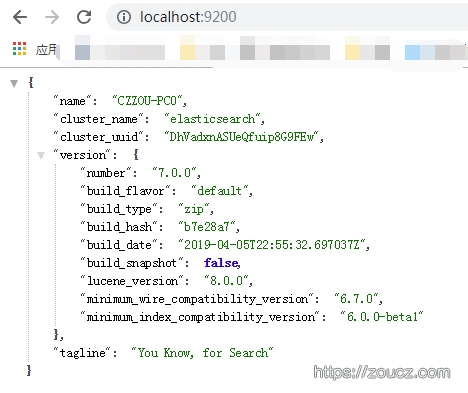The width and height of the screenshot is (468, 393).
Task: Select the boolean value false
Action: click(x=221, y=263)
